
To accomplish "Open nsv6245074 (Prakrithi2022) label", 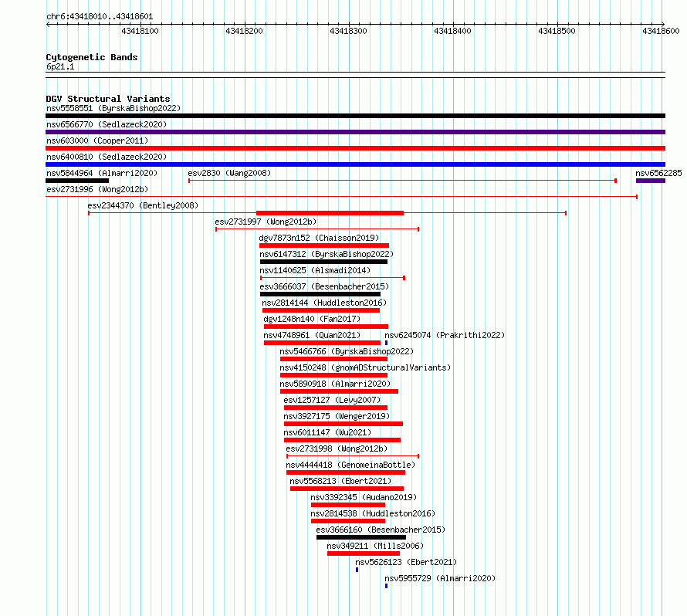I will (x=445, y=335).
